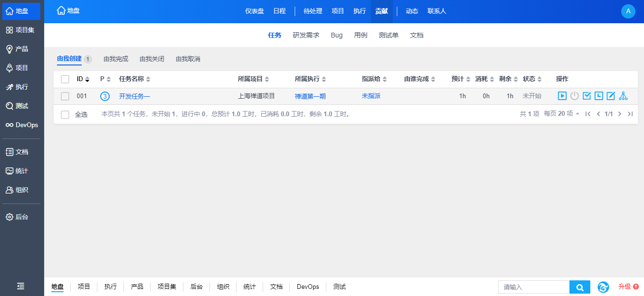
Task: Open the DevOps section in sidebar
Action: tap(22, 125)
